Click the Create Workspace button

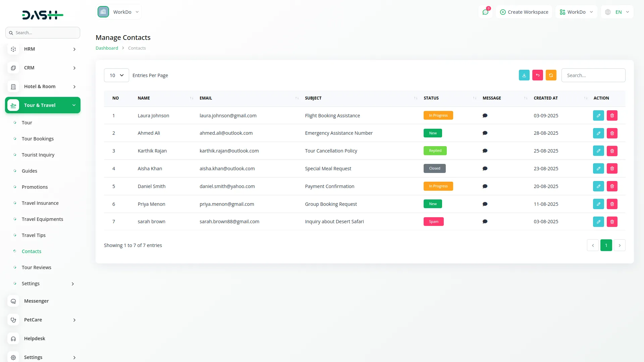pyautogui.click(x=524, y=12)
